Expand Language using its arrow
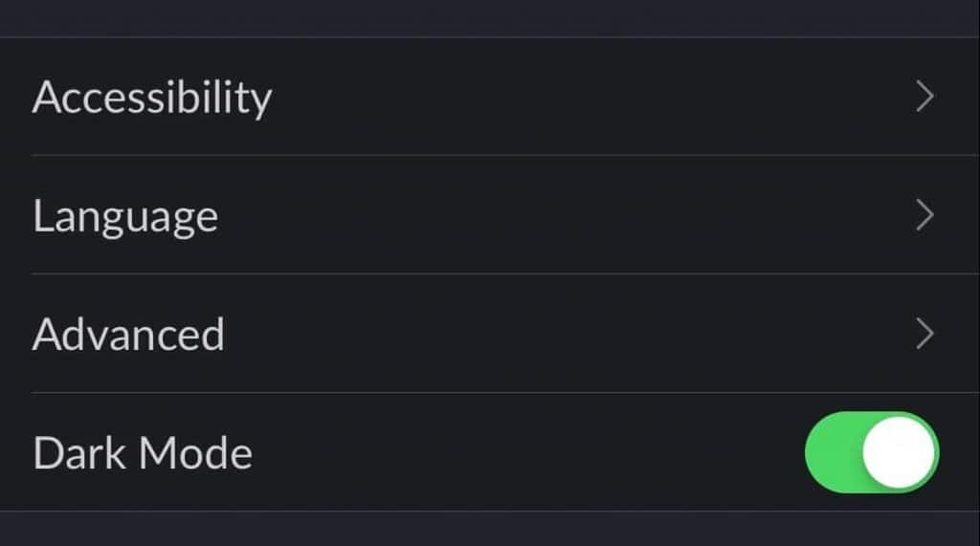The width and height of the screenshot is (980, 546). click(x=924, y=215)
